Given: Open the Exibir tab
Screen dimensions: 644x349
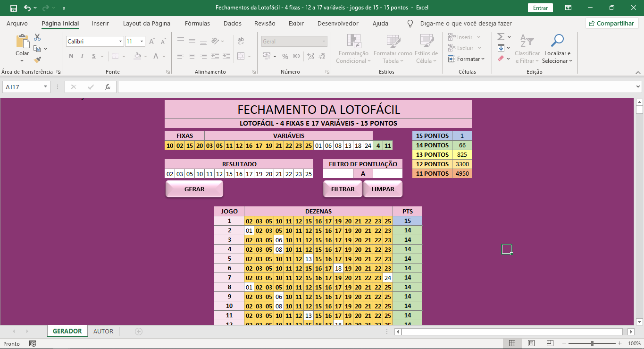Looking at the screenshot, I should tap(296, 23).
